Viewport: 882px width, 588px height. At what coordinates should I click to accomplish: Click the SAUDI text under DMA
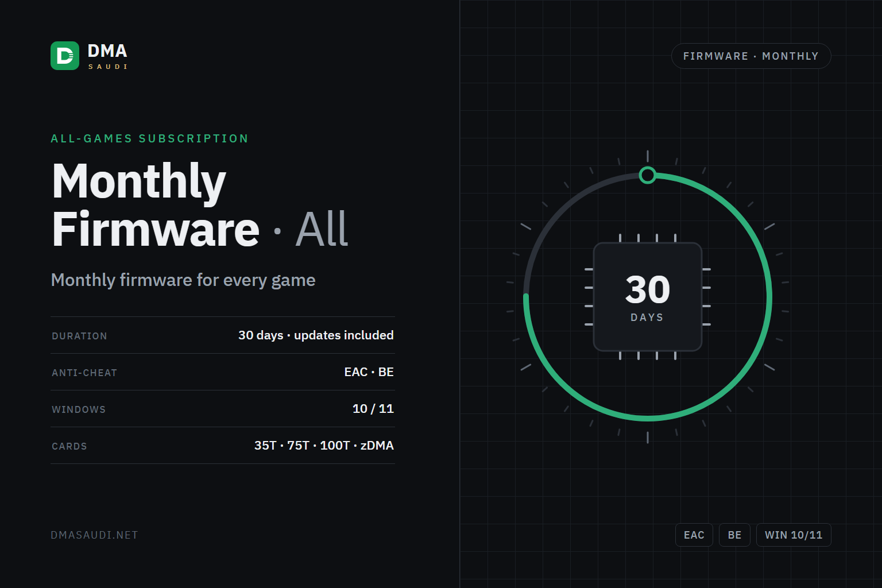[x=108, y=67]
